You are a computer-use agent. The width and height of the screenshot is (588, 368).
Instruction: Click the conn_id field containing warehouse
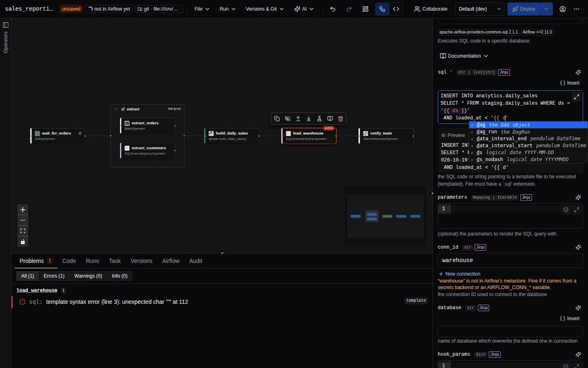510,260
